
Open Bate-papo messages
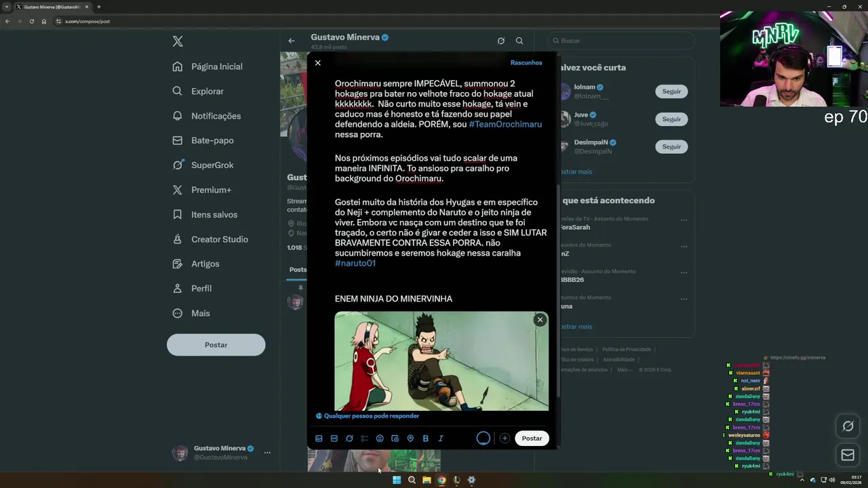pos(203,140)
